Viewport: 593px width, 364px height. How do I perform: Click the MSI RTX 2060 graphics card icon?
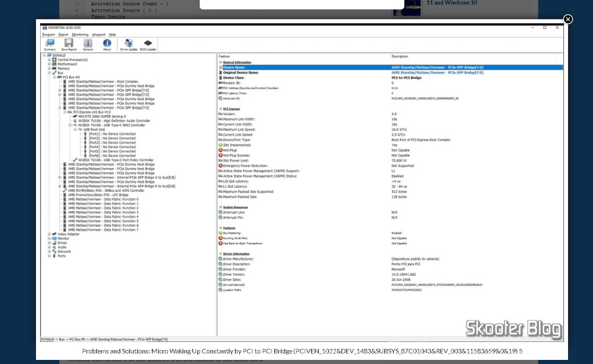[75, 117]
